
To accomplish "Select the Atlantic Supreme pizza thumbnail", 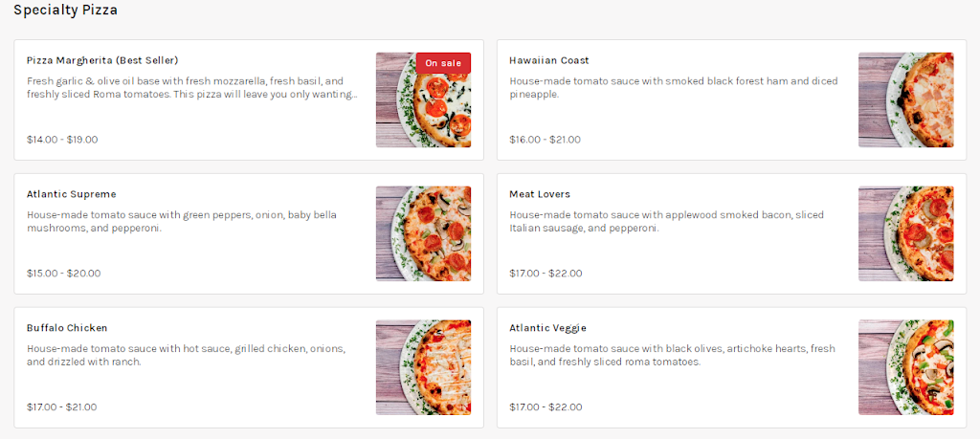I will tap(423, 233).
